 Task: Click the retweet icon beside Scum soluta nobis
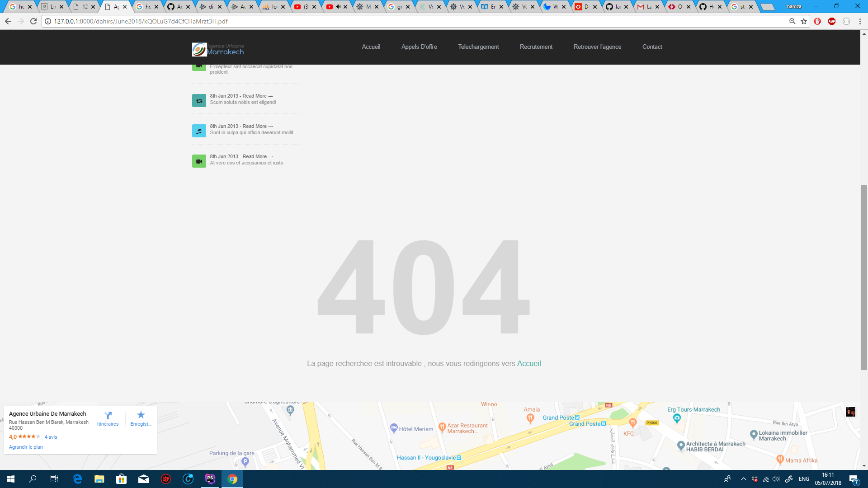click(x=199, y=100)
